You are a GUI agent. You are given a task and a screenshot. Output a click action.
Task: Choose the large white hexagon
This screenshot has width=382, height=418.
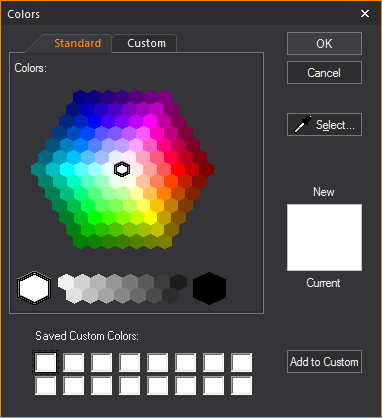[x=34, y=288]
